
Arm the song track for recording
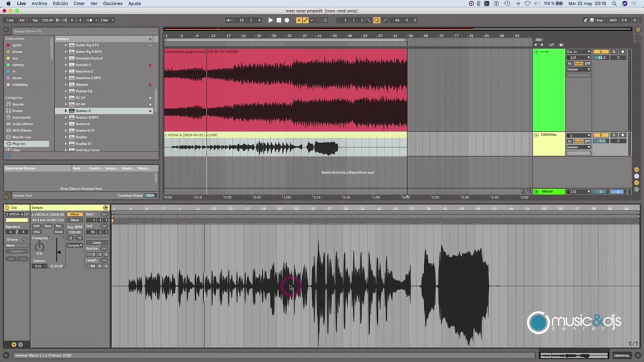[x=623, y=52]
